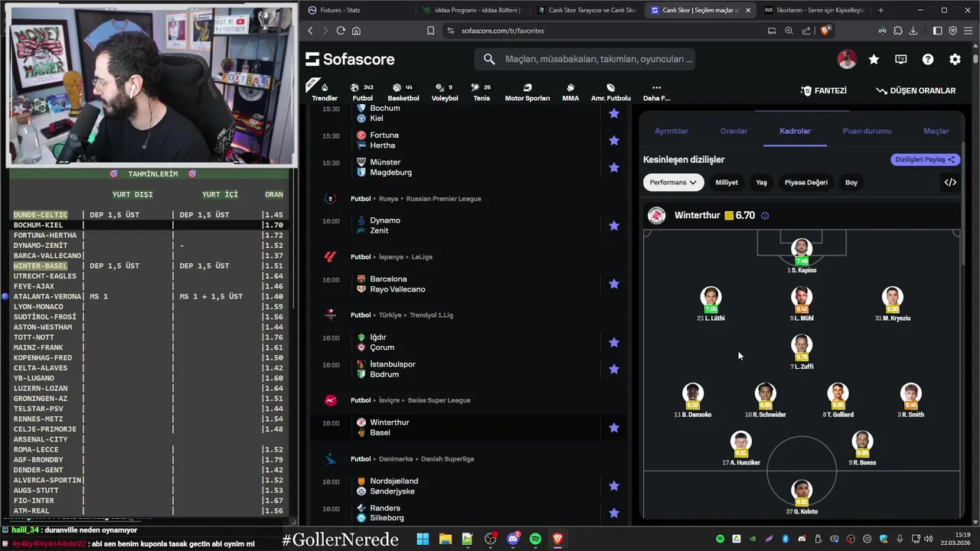Click browser reload button
This screenshot has width=980, height=551.
pyautogui.click(x=341, y=31)
